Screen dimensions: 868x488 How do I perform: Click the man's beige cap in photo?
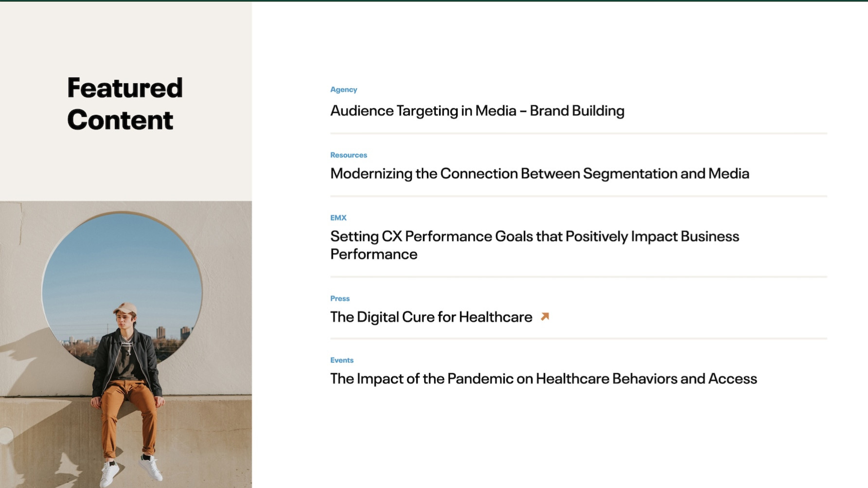point(125,308)
